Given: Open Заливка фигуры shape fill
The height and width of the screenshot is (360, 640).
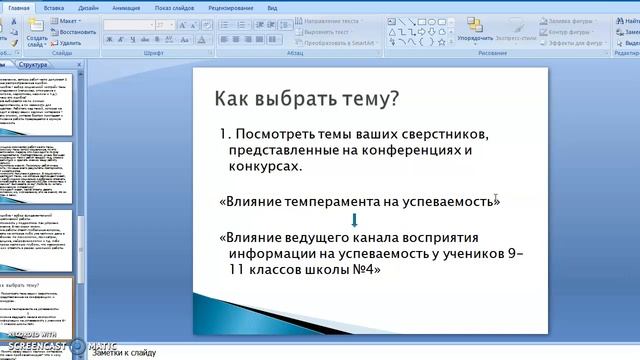Looking at the screenshot, I should [x=567, y=21].
